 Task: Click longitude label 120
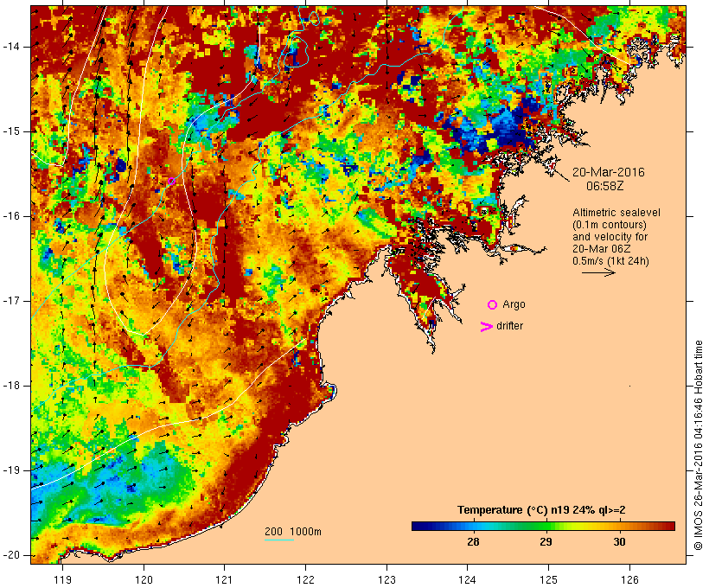(x=144, y=579)
